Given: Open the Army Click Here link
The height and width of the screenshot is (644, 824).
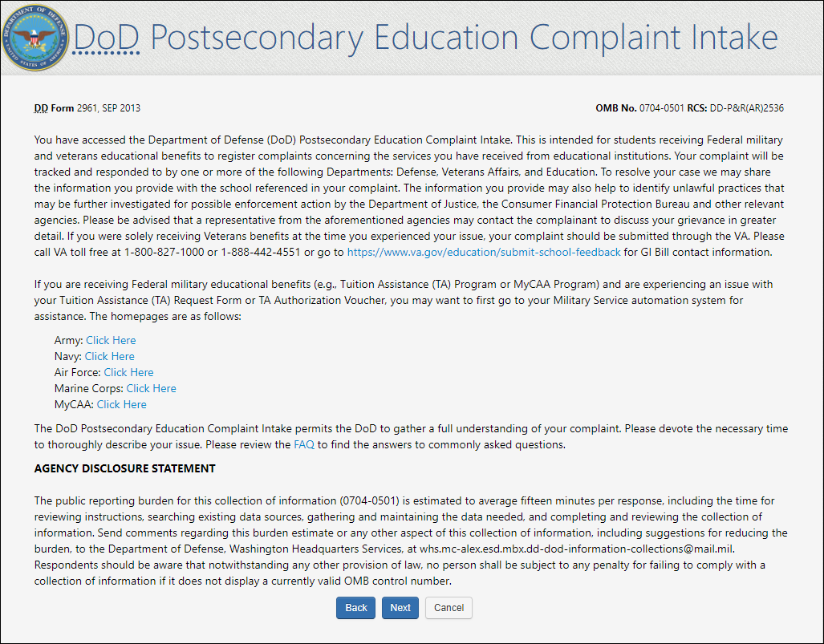Looking at the screenshot, I should click(111, 340).
